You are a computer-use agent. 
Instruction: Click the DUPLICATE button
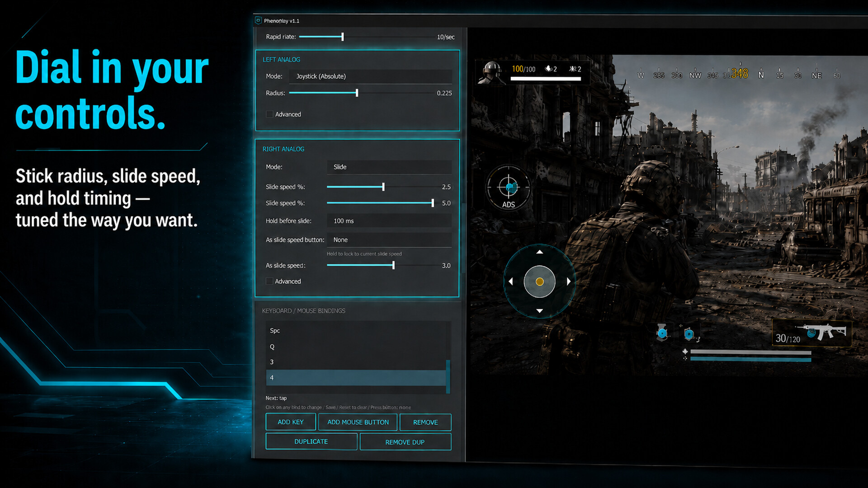tap(311, 441)
